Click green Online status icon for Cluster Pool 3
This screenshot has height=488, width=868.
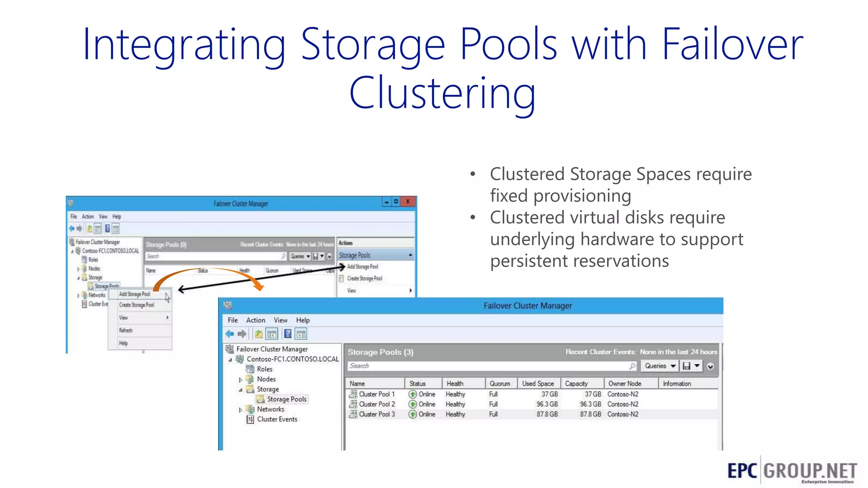click(412, 414)
